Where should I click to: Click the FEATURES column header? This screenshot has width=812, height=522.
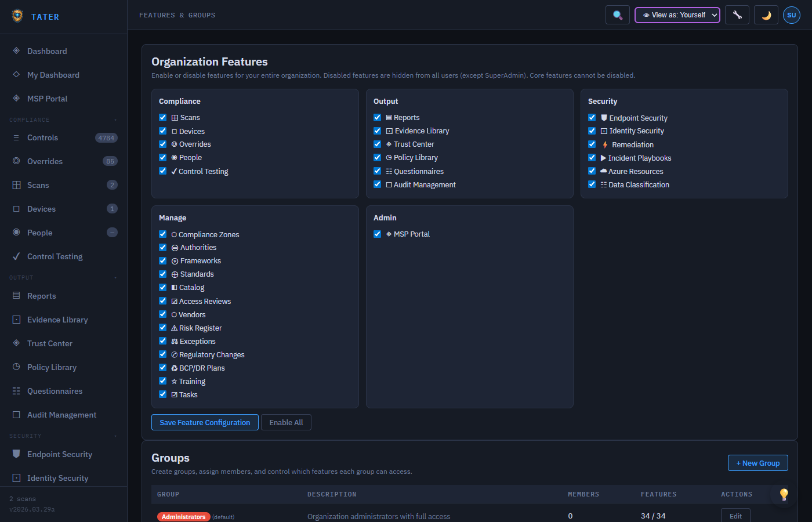tap(659, 495)
